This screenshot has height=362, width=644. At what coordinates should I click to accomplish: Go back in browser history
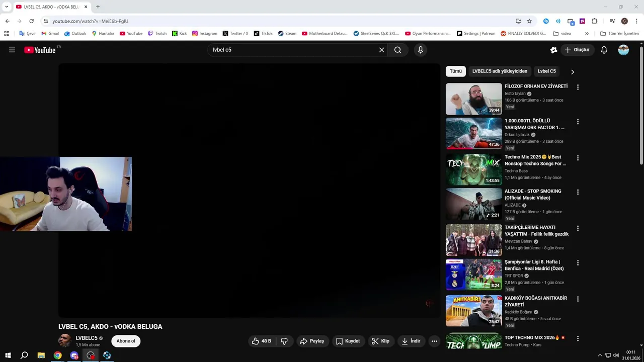point(7,21)
